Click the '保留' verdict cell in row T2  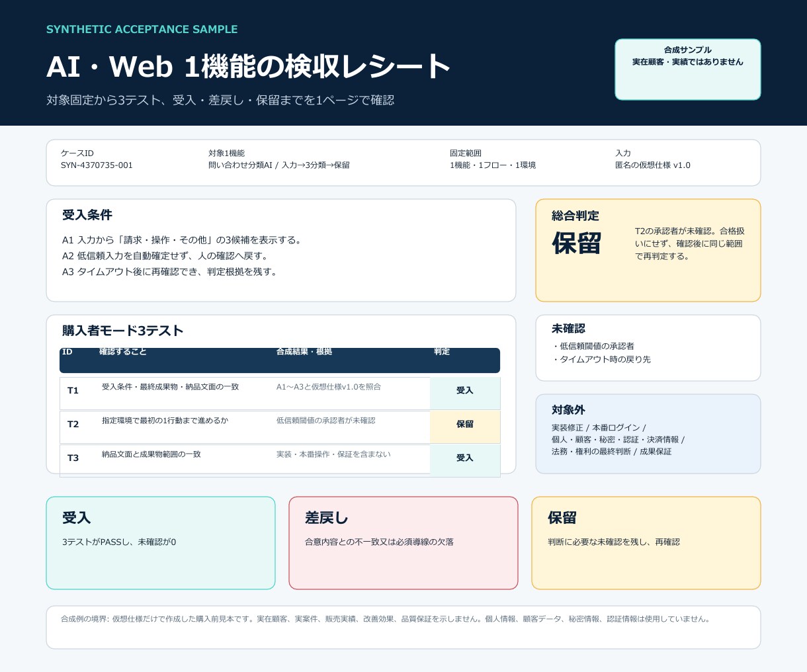click(465, 427)
